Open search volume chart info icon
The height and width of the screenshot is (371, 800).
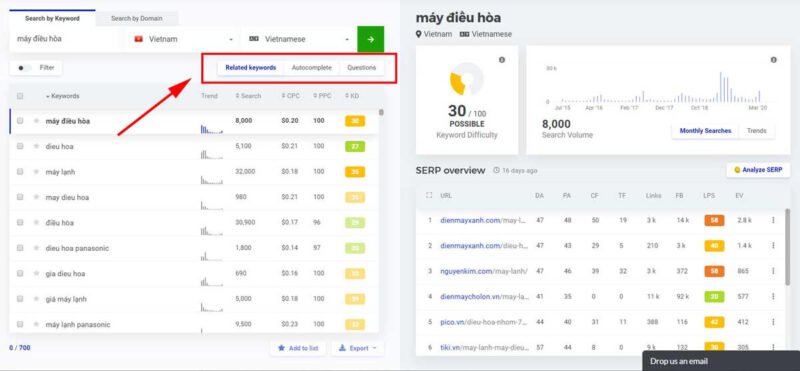(x=773, y=60)
